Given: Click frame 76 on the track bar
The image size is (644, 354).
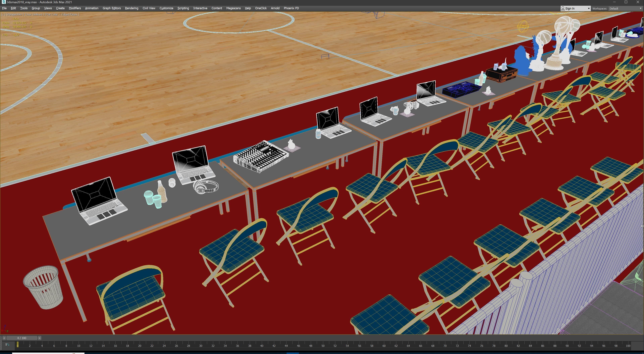Looking at the screenshot, I should pos(481,346).
